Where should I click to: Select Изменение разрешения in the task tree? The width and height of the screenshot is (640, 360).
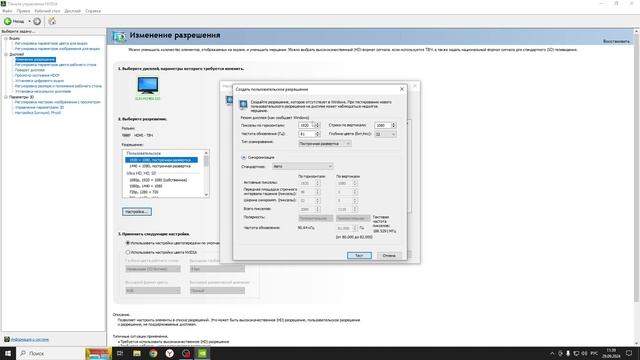[x=35, y=60]
